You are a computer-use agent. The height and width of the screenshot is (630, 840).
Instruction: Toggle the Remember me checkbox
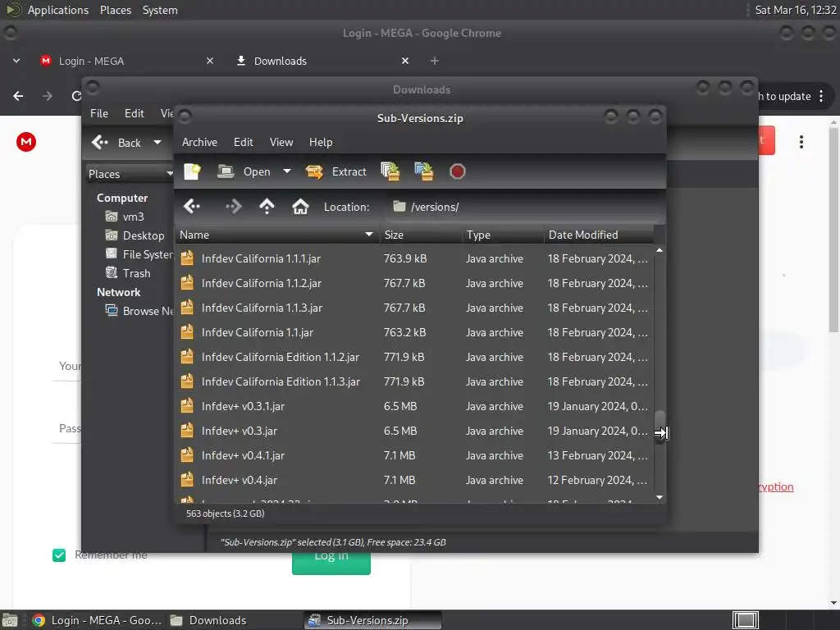(x=59, y=555)
